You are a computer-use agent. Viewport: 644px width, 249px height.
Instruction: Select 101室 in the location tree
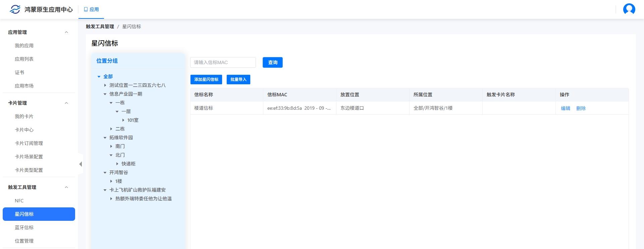tap(133, 120)
